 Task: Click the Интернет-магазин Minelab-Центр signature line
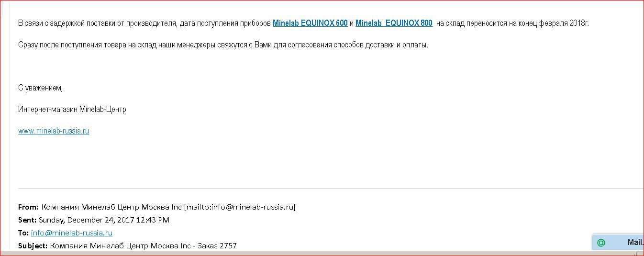[72, 110]
